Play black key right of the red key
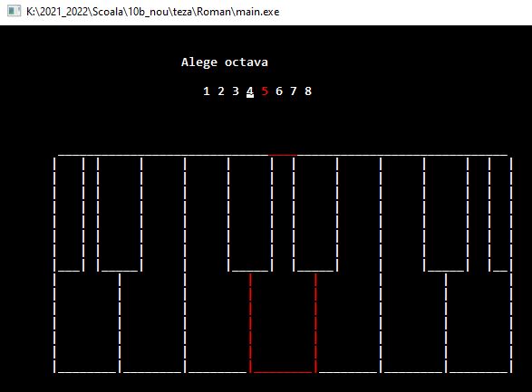The width and height of the screenshot is (532, 392). pyautogui.click(x=315, y=215)
